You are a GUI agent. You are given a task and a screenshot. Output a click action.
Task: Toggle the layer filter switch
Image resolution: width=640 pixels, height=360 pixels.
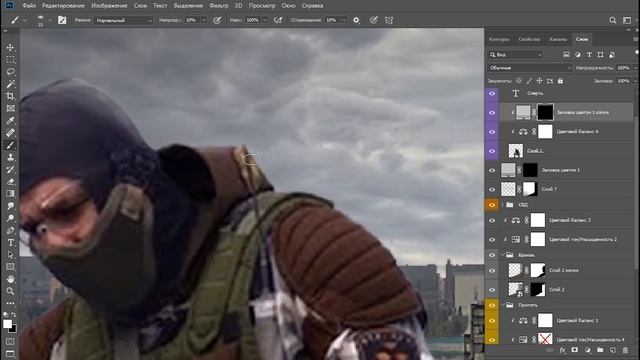637,53
